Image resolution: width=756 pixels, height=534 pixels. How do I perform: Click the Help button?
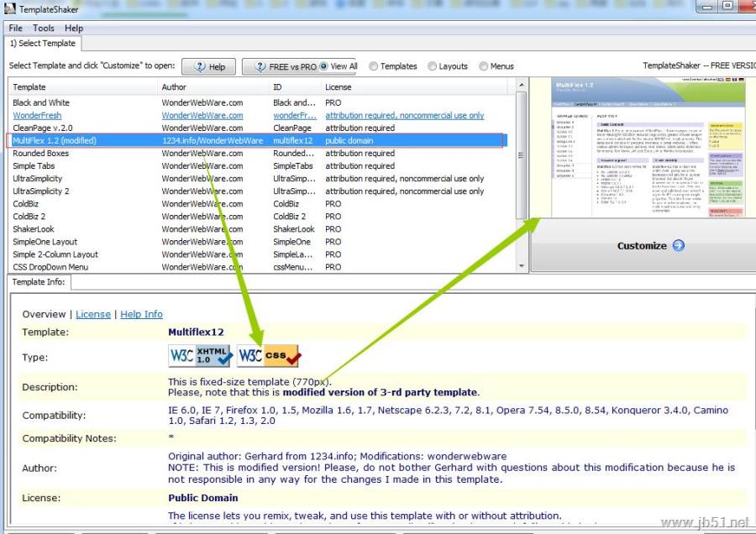pos(209,66)
